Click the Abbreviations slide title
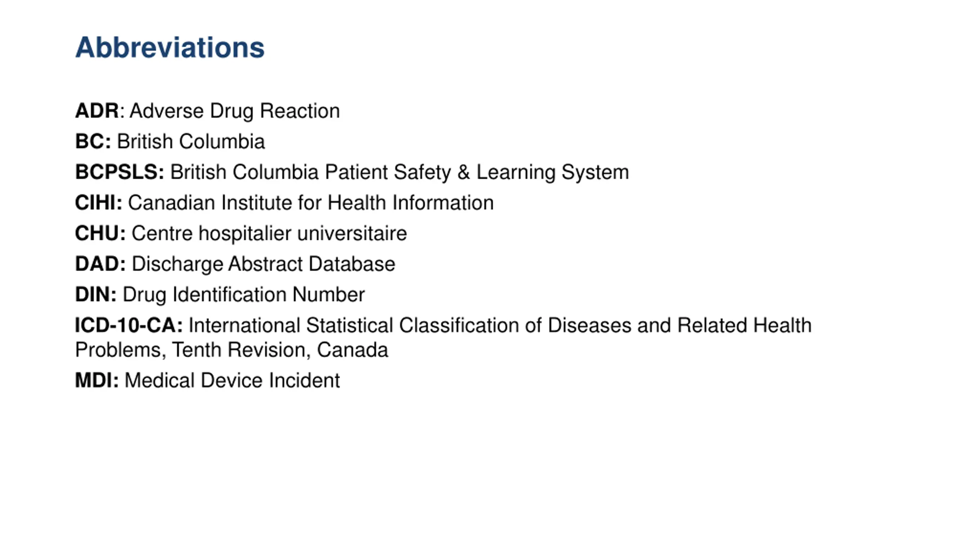The width and height of the screenshot is (980, 551). click(170, 48)
